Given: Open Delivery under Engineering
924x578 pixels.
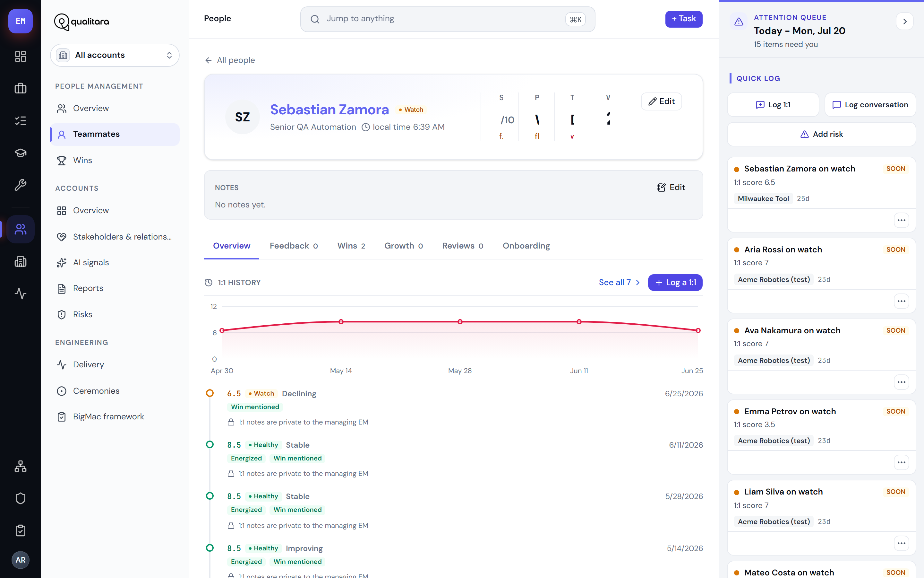Looking at the screenshot, I should pyautogui.click(x=115, y=365).
